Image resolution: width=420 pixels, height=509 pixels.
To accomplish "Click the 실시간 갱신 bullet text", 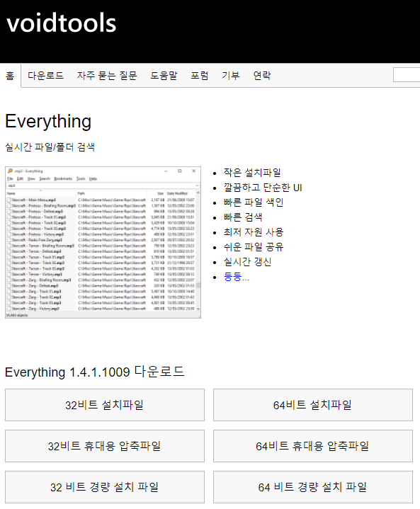I will [x=247, y=262].
